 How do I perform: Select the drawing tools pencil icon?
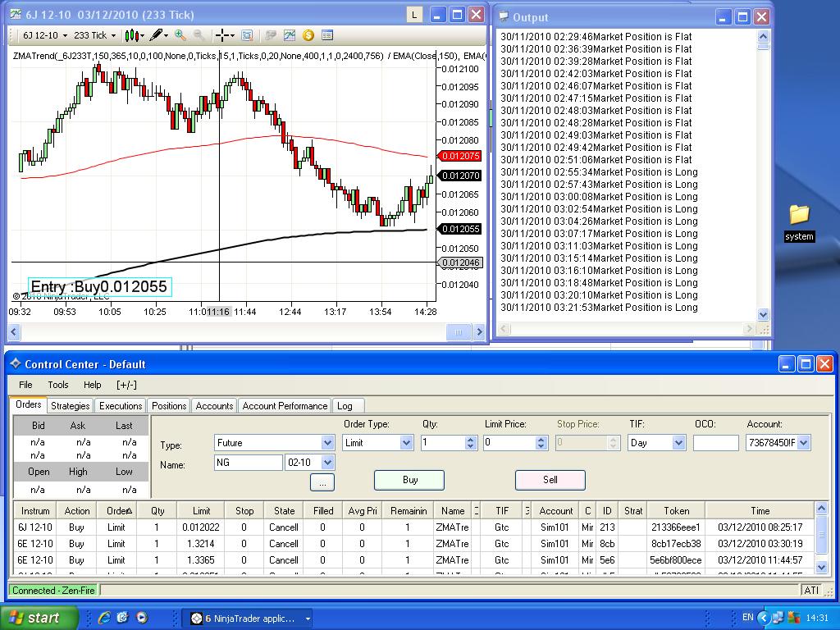pyautogui.click(x=155, y=35)
